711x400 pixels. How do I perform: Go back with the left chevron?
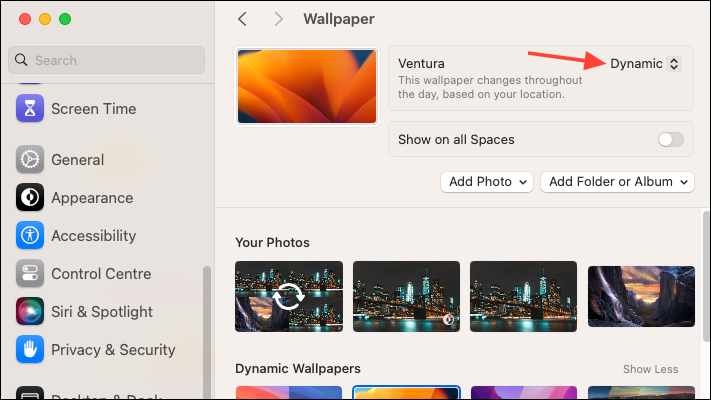tap(243, 19)
